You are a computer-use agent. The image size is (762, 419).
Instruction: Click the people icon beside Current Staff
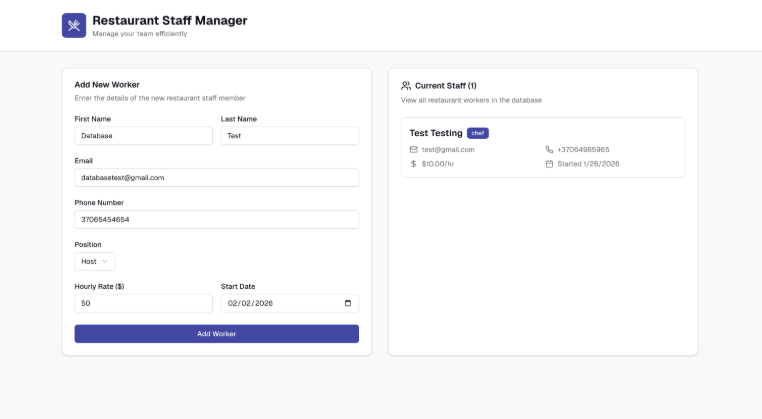coord(406,86)
